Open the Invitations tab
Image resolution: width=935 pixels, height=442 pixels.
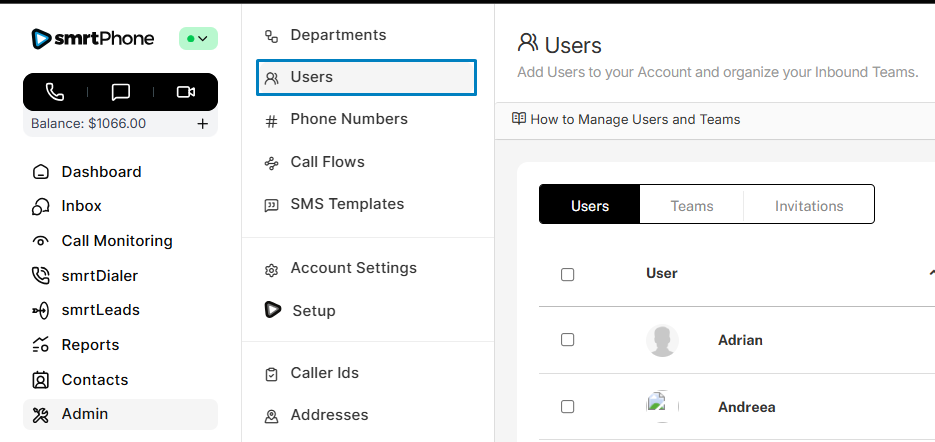809,206
